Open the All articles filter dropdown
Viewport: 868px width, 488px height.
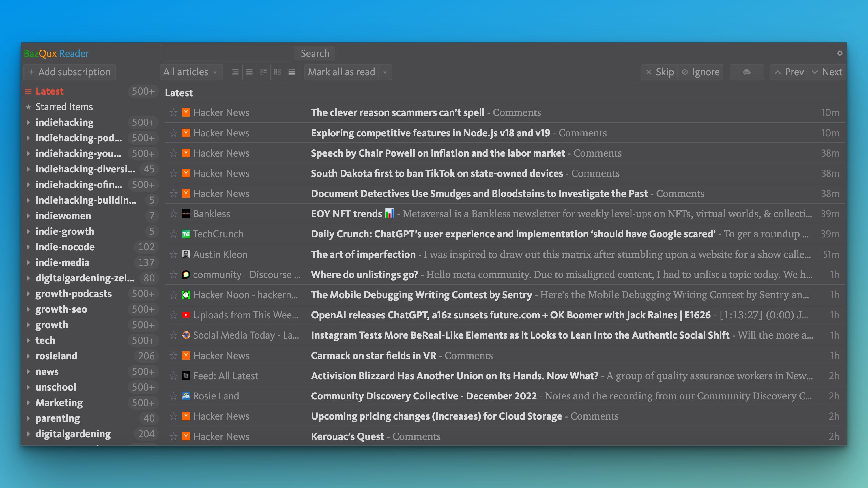[x=190, y=72]
